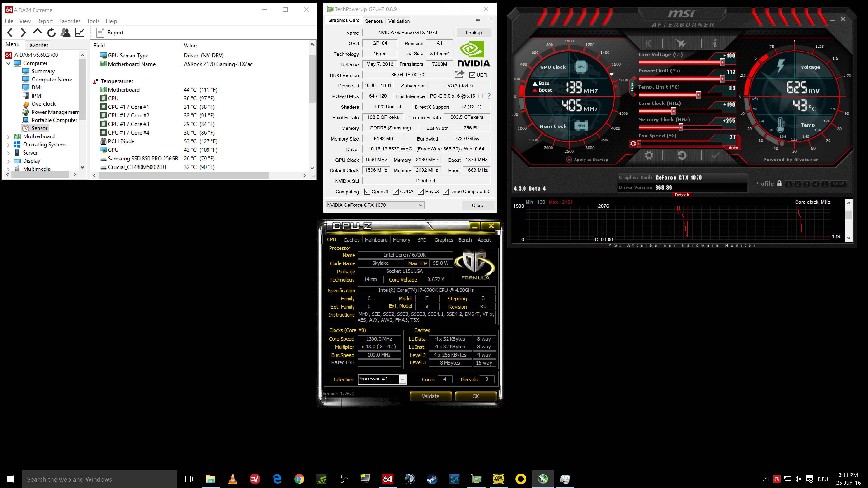The image size is (868, 488).
Task: Open Afterburner settings gear
Action: 649,155
